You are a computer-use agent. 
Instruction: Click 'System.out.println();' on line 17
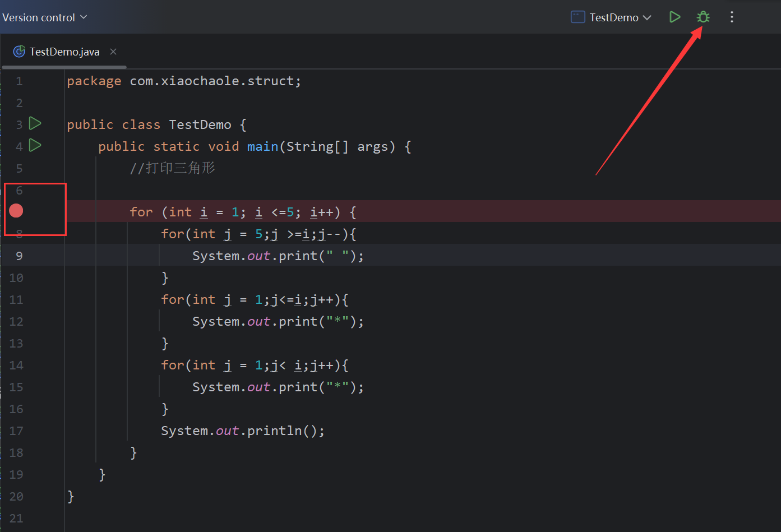243,431
